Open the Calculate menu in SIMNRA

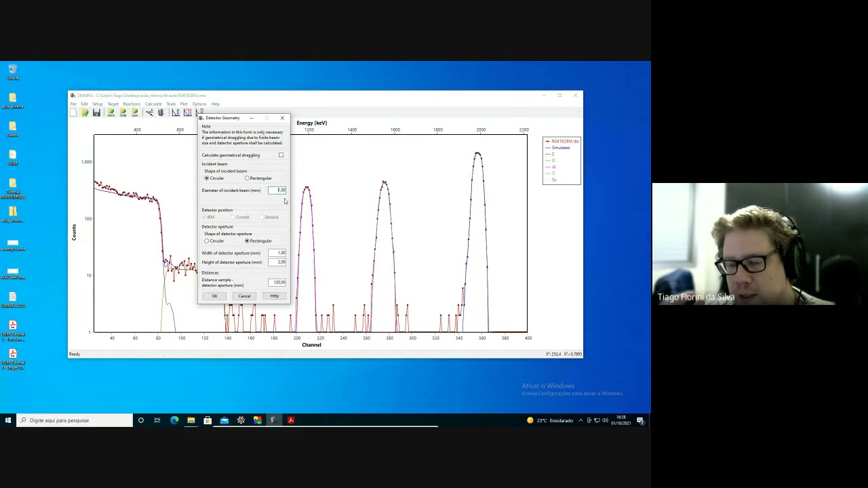tap(153, 104)
